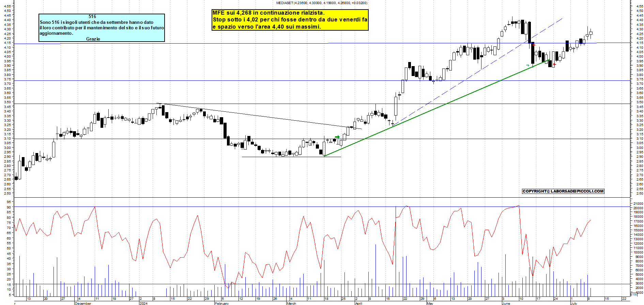
Task: Click the 'July' month label
Action: [x=574, y=303]
